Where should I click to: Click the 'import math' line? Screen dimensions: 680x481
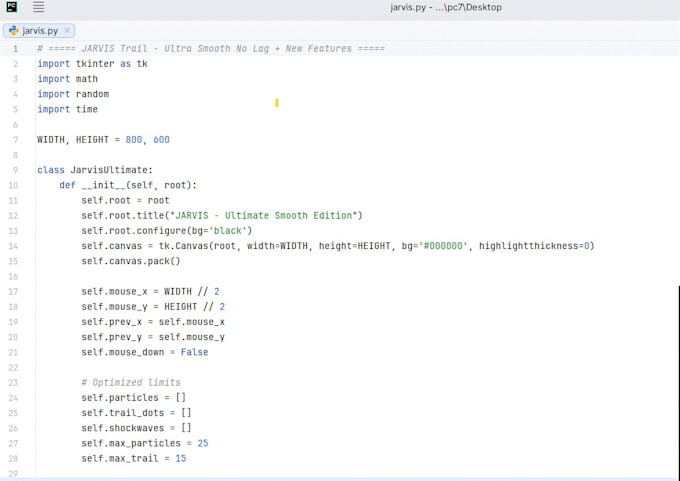coord(68,79)
